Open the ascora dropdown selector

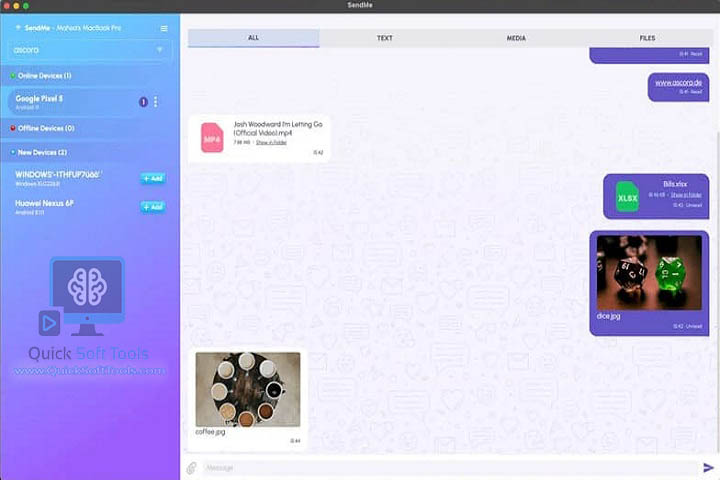(x=88, y=50)
